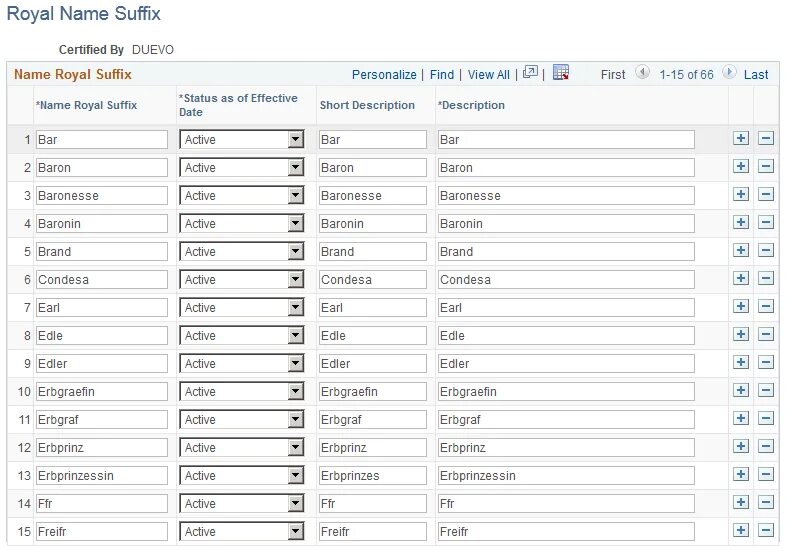Screen dimensions: 788x550
Task: Open the Status dropdown for Bar row
Action: point(295,140)
